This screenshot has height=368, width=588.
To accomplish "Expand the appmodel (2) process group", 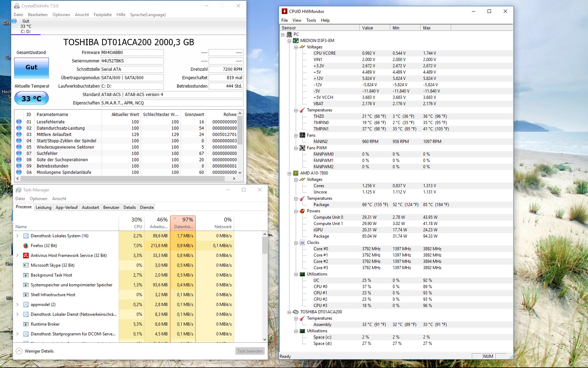I will [17, 305].
